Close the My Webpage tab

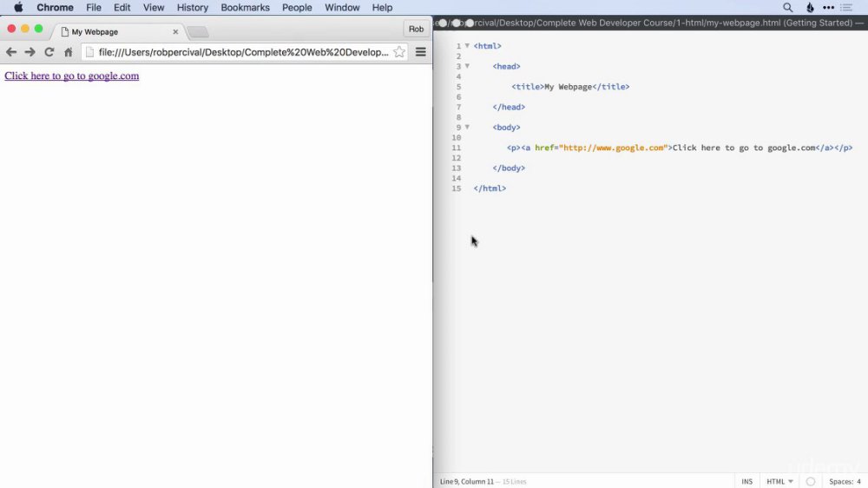coord(175,31)
